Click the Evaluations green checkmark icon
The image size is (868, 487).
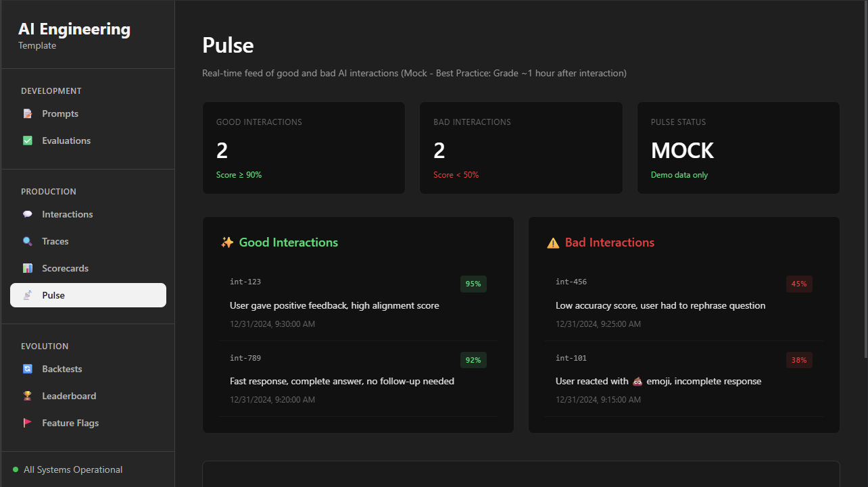point(28,140)
